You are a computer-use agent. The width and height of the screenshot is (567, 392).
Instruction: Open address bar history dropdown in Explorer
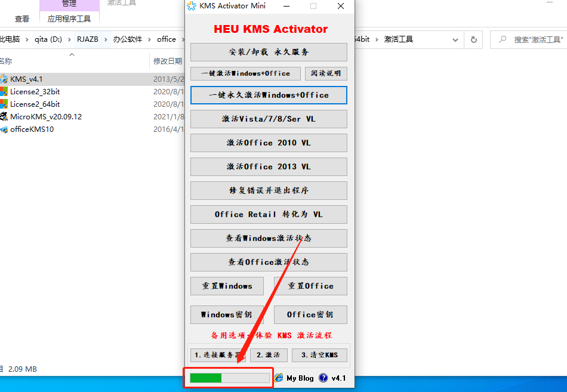click(455, 40)
